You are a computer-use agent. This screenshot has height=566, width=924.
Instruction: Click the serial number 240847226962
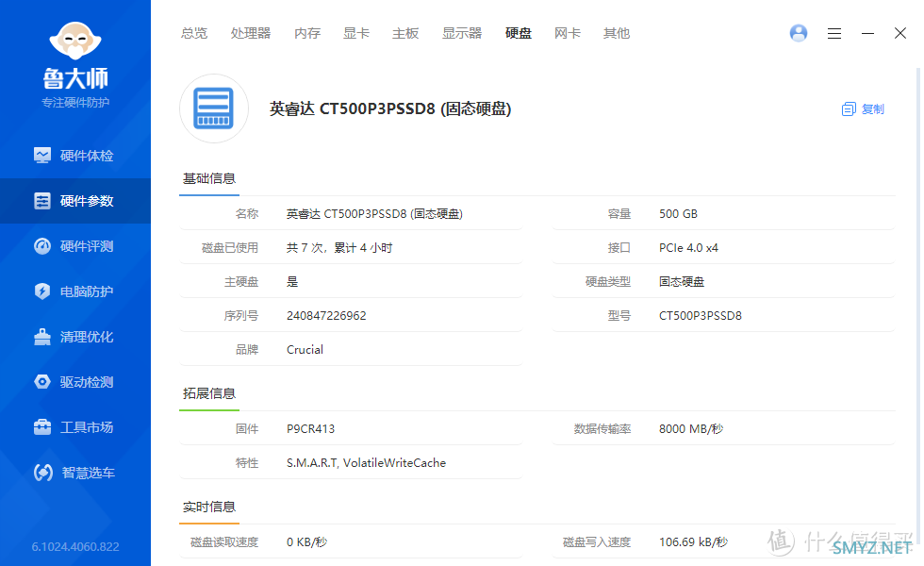pos(326,315)
